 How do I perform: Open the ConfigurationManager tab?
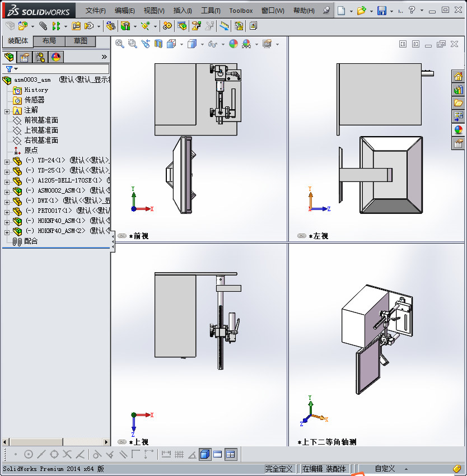click(40, 57)
